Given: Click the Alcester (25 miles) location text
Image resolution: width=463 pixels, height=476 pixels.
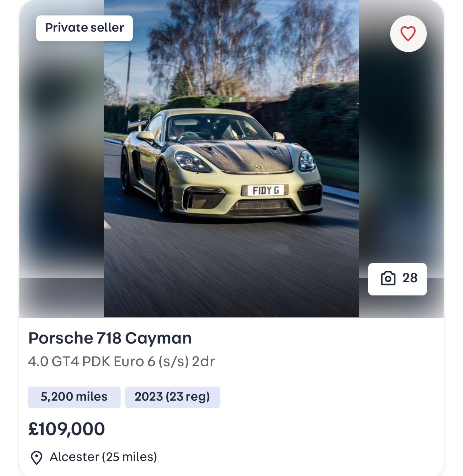Looking at the screenshot, I should 103,457.
